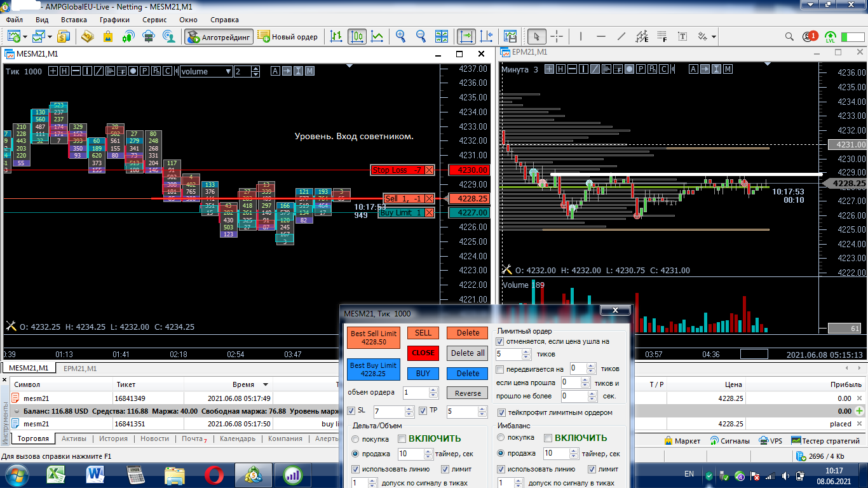Switch to bar chart display
Image resolution: width=868 pixels, height=488 pixels.
coord(337,36)
